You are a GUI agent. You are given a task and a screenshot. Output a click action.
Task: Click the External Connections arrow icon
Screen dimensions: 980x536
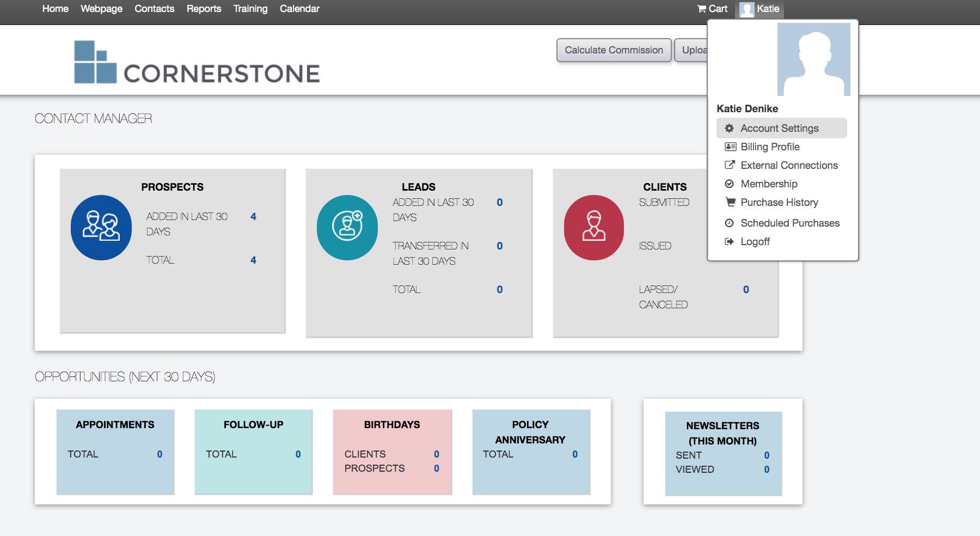point(730,165)
